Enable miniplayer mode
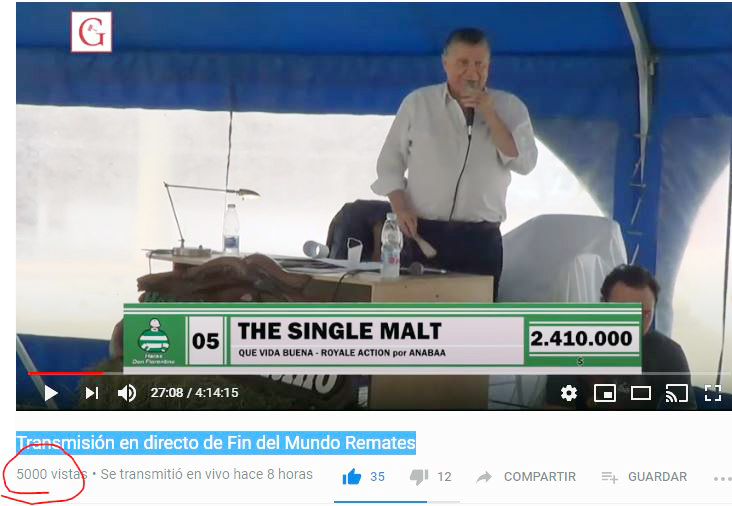The image size is (732, 506). (x=605, y=393)
